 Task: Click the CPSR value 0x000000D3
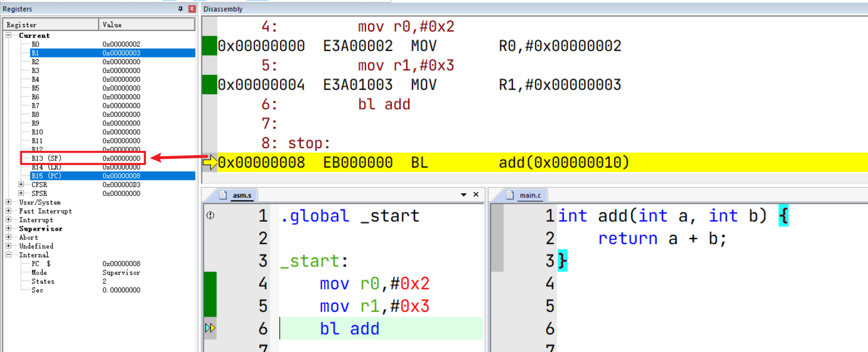(x=121, y=185)
